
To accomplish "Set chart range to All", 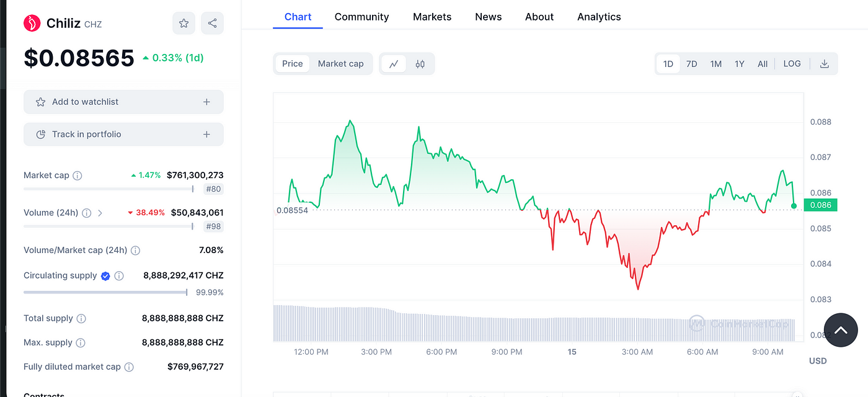I will coord(763,64).
